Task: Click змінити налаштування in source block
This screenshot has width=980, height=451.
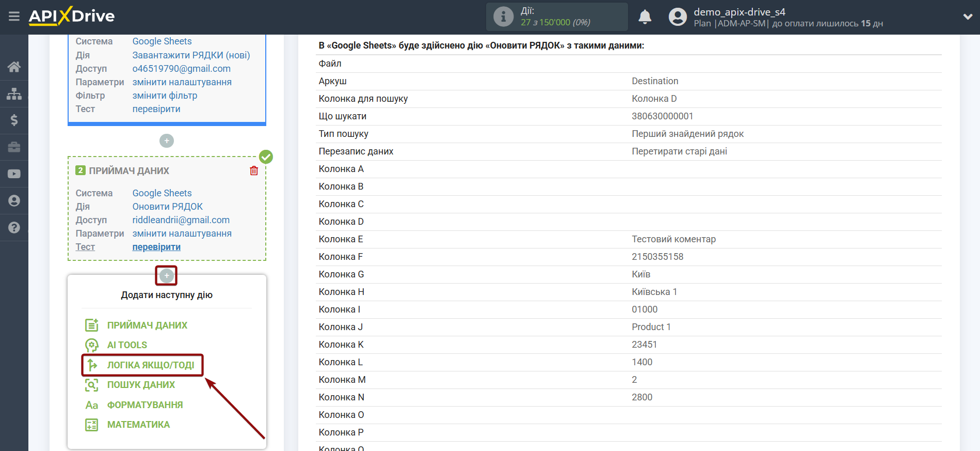Action: pyautogui.click(x=182, y=82)
